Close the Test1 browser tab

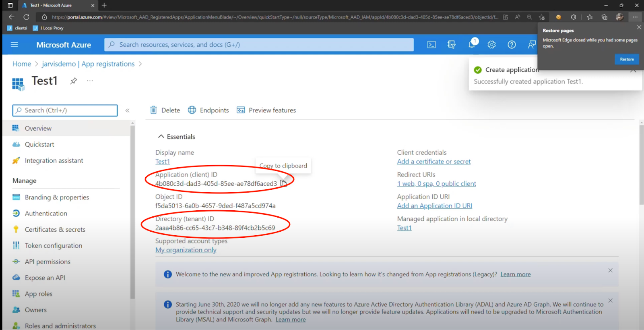93,5
